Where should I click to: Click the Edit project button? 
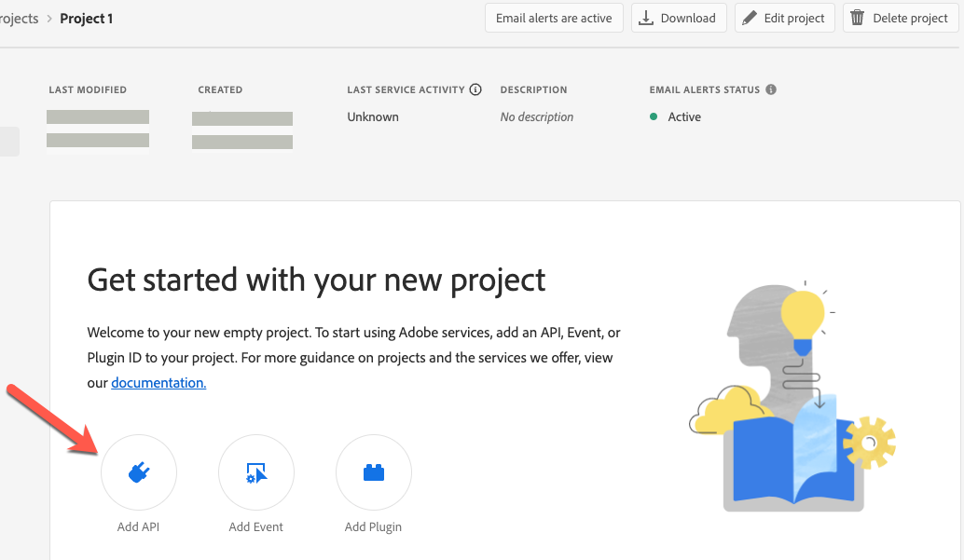click(784, 17)
